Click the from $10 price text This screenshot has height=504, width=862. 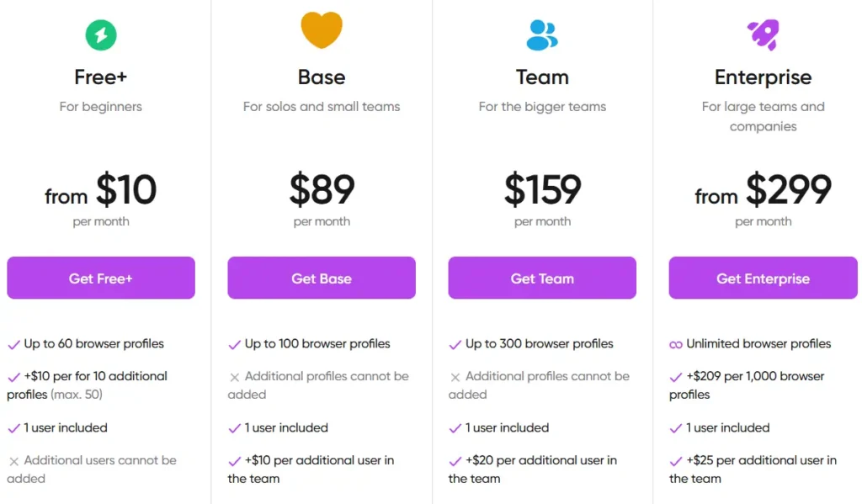[101, 190]
